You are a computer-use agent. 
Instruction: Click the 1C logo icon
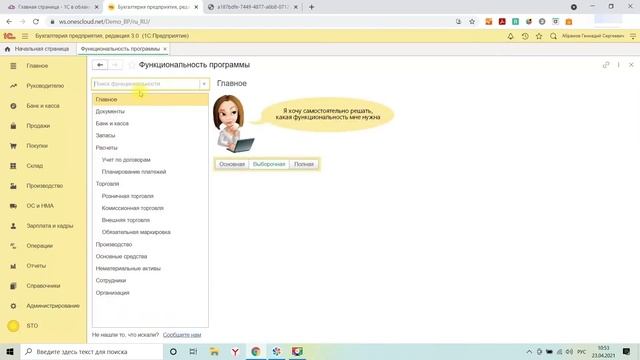9,36
